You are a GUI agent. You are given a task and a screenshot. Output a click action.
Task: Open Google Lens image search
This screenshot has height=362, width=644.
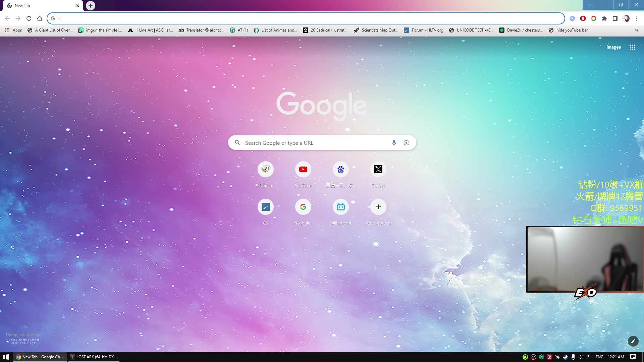coord(406,143)
